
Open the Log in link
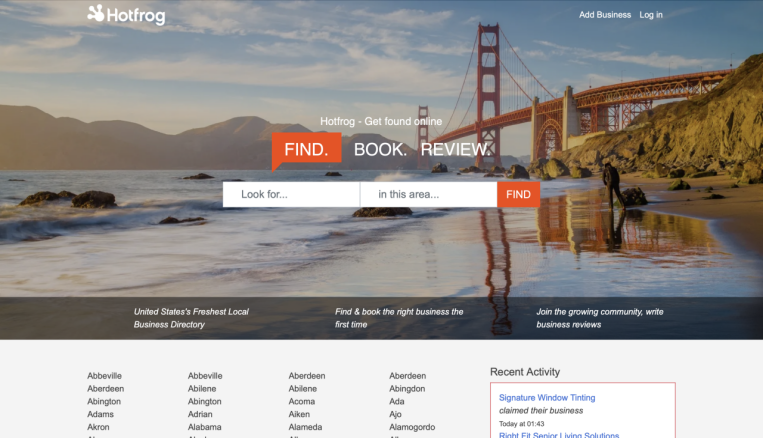(651, 15)
